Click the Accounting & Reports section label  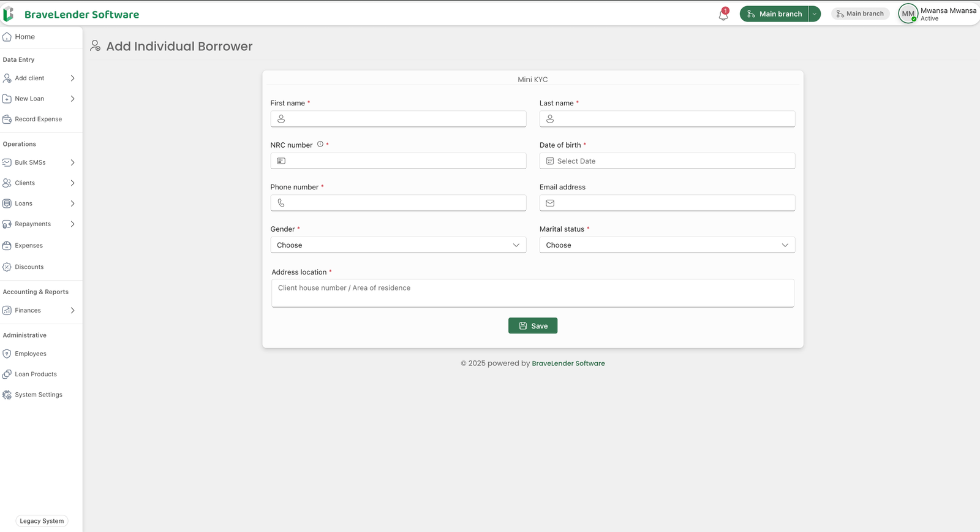pos(36,292)
